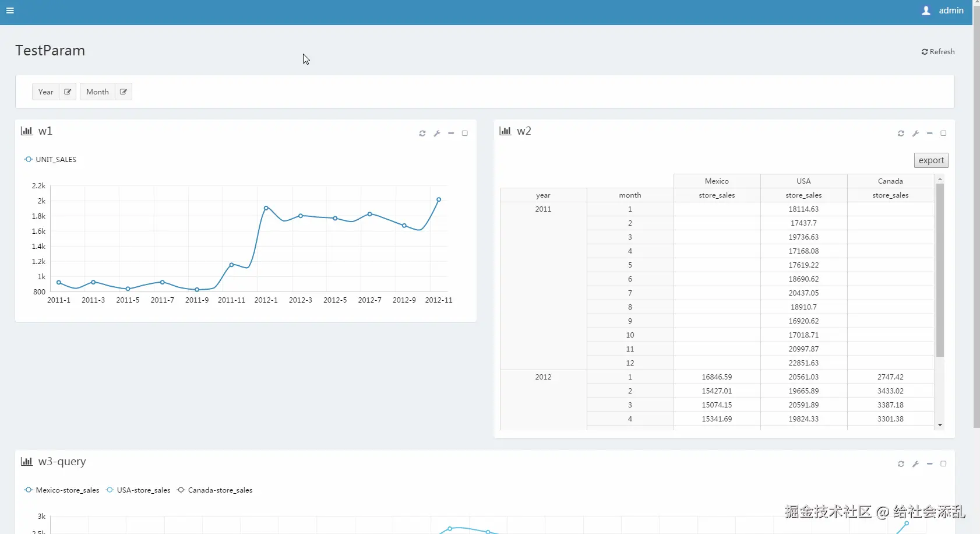Click the w2 table scrollbar down arrow

click(940, 425)
